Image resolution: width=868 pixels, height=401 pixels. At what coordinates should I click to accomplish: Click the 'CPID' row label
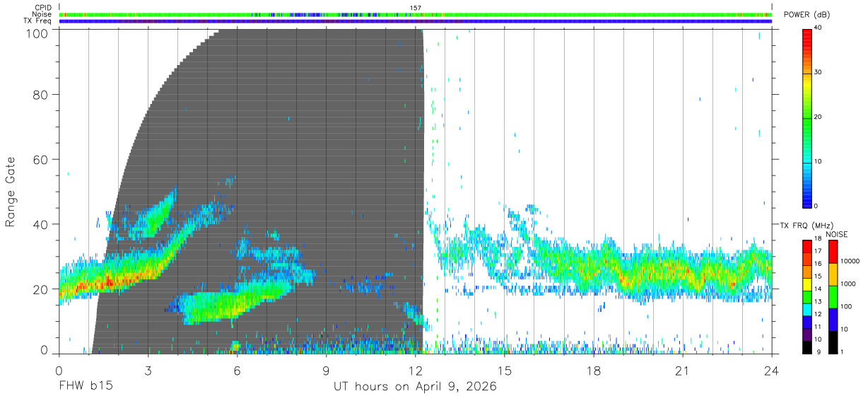click(x=43, y=8)
